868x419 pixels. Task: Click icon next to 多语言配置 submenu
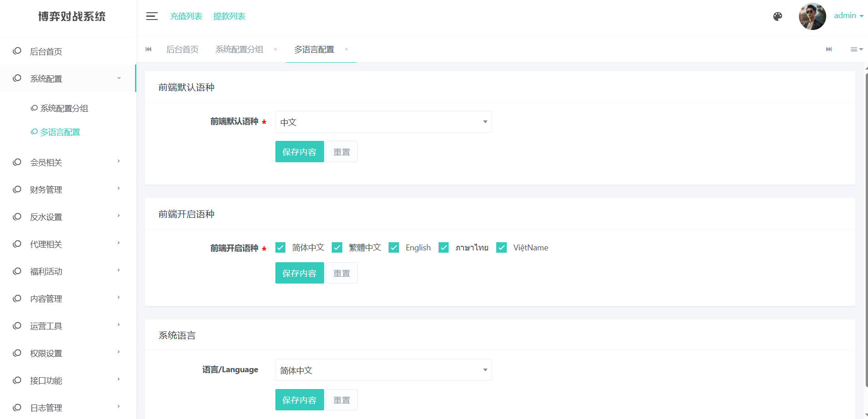pyautogui.click(x=34, y=132)
